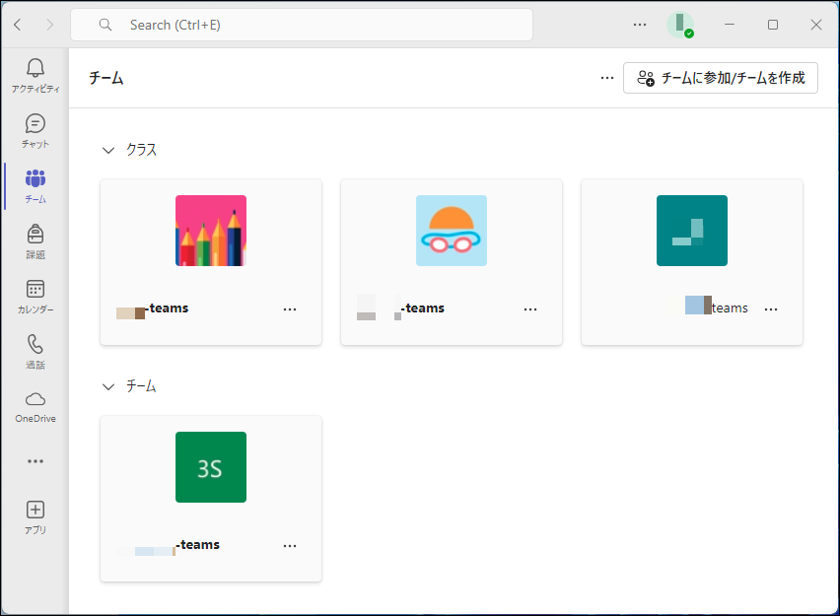840x616 pixels.
Task: Collapse the チーム section chevron
Action: pos(108,386)
